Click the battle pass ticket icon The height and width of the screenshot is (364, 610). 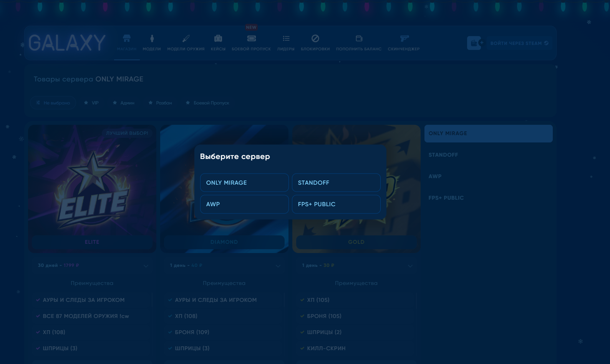251,38
